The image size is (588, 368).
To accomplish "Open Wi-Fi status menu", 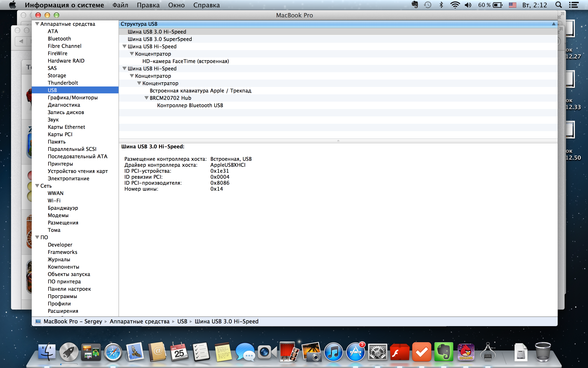I will (455, 5).
